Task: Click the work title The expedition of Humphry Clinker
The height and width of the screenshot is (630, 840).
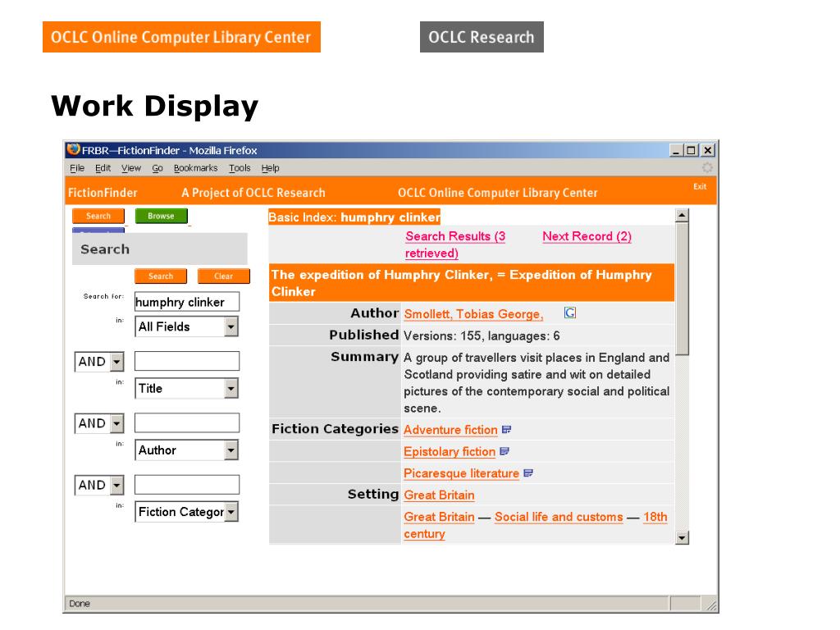Action: [x=472, y=283]
